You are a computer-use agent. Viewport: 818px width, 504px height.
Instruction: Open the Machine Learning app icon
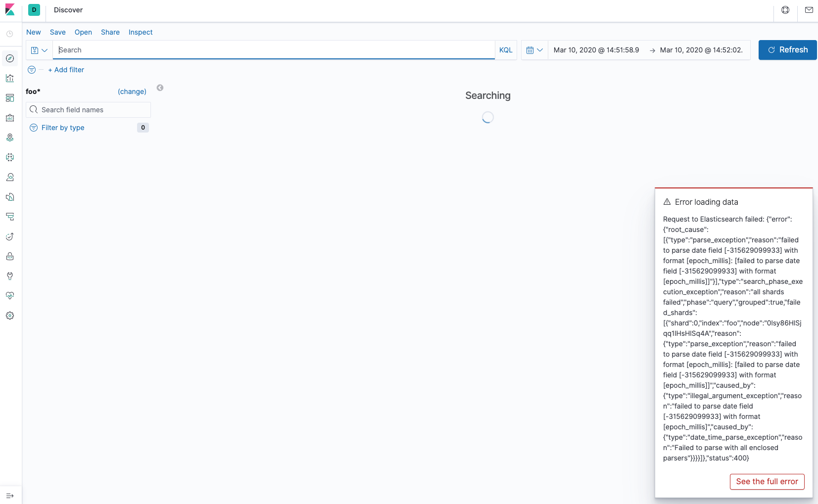[10, 157]
